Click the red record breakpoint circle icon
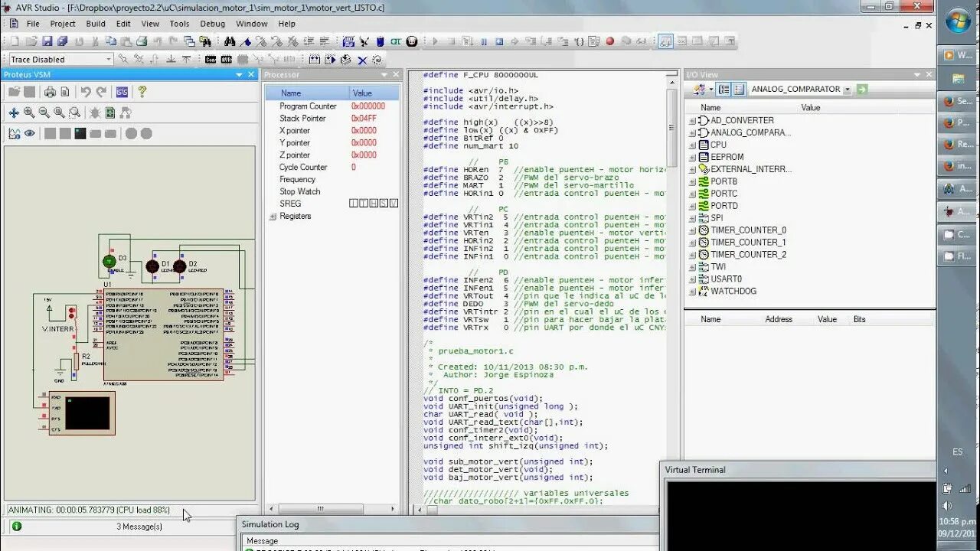The image size is (980, 551). [x=610, y=41]
